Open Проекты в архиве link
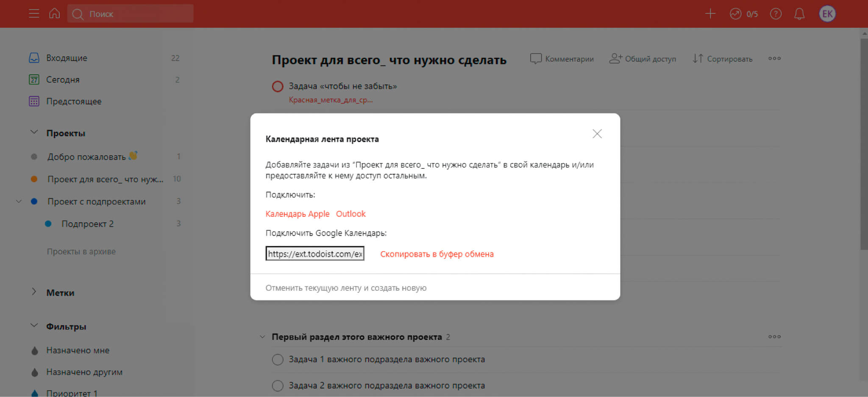The width and height of the screenshot is (868, 397). coord(81,252)
